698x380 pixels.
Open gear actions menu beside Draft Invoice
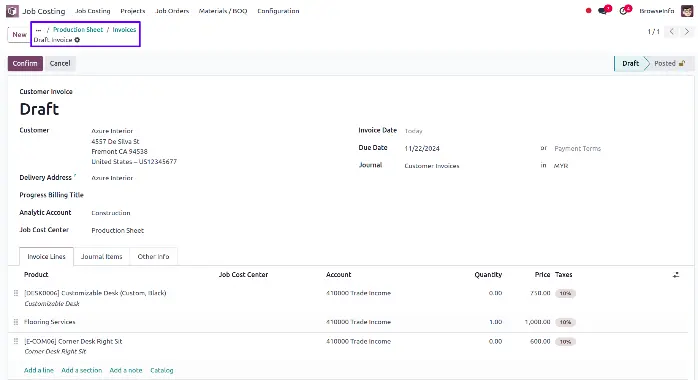[x=77, y=40]
